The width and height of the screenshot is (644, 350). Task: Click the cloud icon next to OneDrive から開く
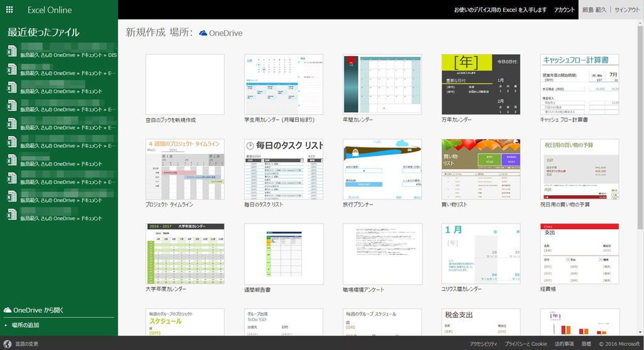[x=8, y=310]
